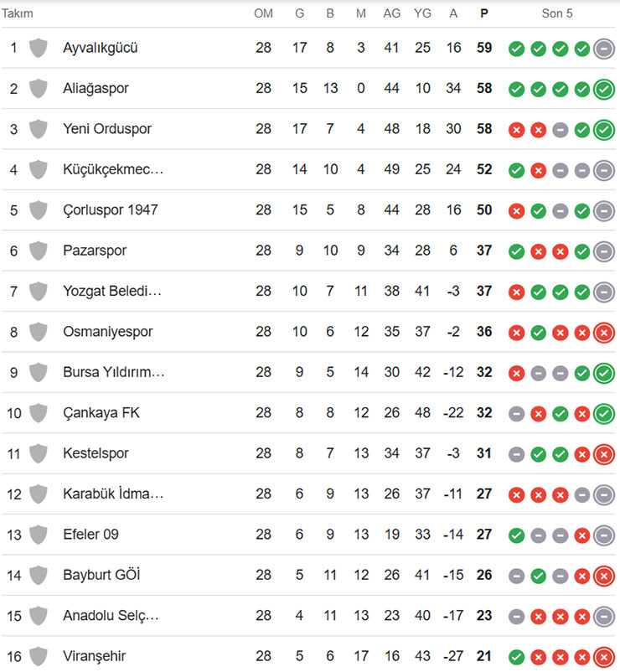Image resolution: width=620 pixels, height=672 pixels.
Task: Click the Son 5 column header
Action: [557, 13]
